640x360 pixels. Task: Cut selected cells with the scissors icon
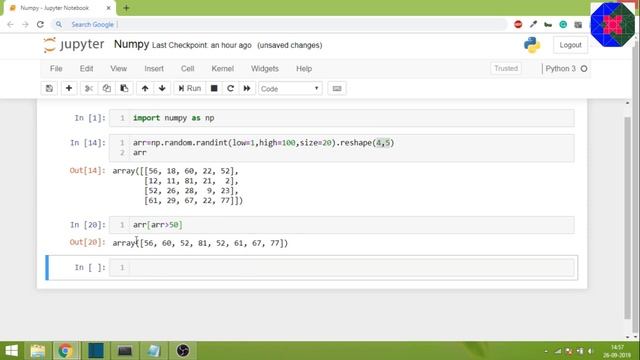coord(89,89)
